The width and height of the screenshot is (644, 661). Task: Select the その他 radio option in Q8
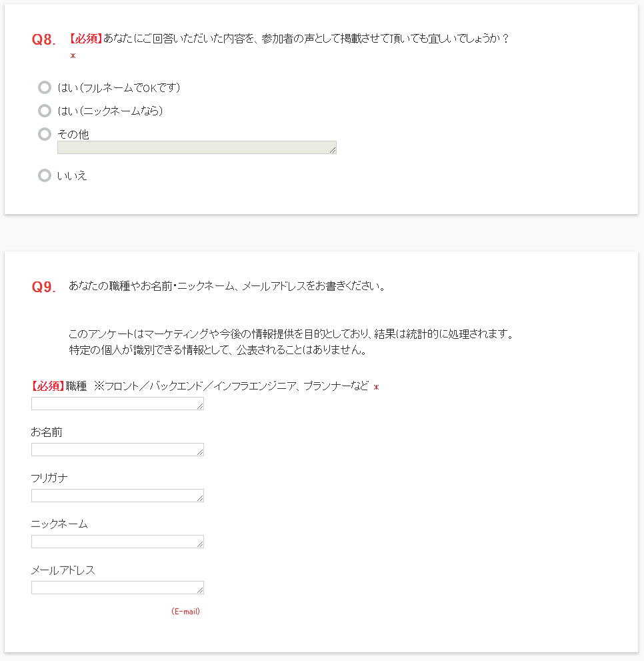click(45, 134)
